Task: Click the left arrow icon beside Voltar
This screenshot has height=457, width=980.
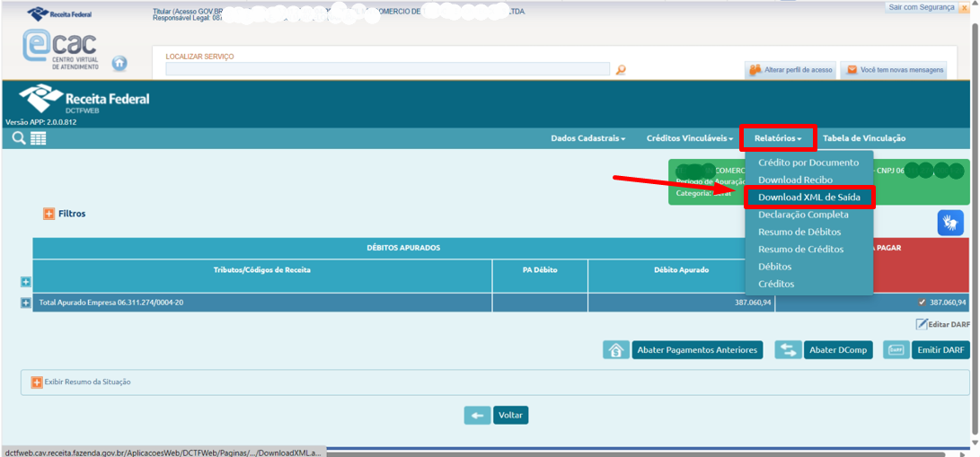Action: click(477, 415)
